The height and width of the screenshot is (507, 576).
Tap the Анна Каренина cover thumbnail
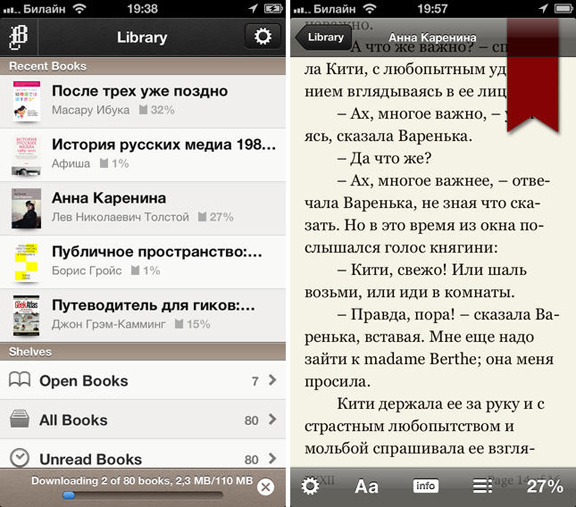click(26, 209)
